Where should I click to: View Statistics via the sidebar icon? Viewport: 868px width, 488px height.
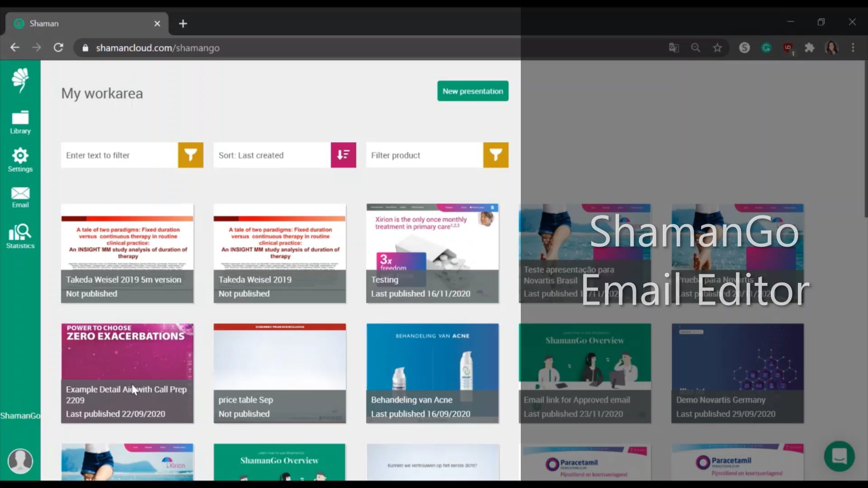tap(20, 235)
